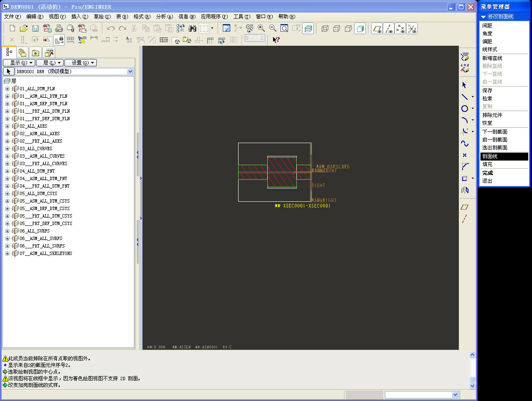Expand the 02_ALL_AXES layer

(7, 126)
